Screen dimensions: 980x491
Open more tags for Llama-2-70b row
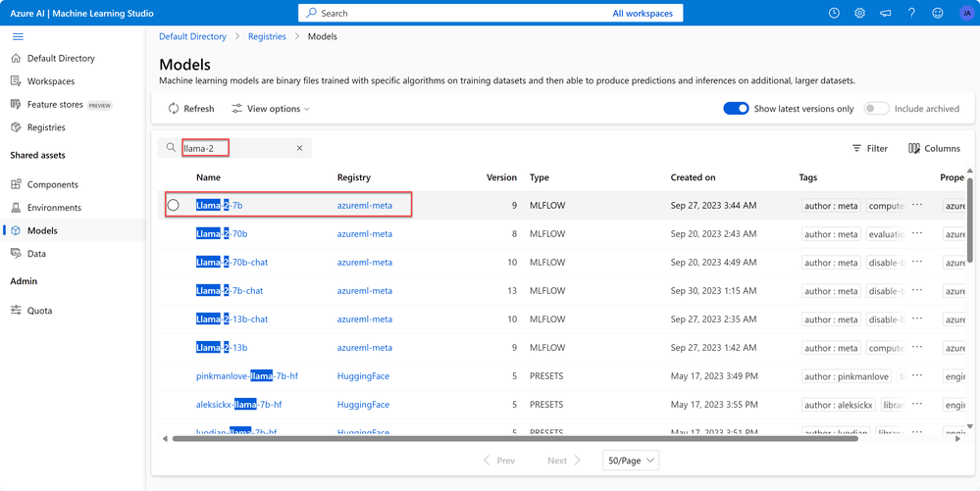pyautogui.click(x=917, y=233)
